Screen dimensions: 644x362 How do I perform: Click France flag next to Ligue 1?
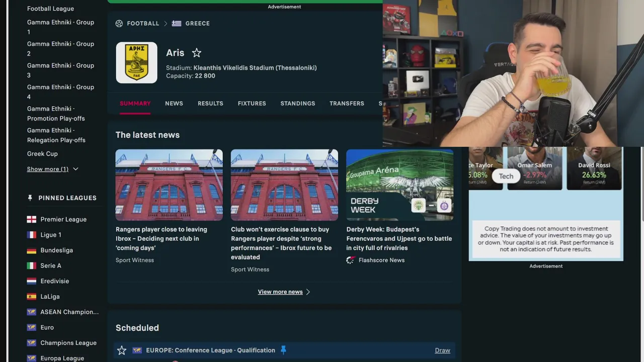[x=32, y=235]
